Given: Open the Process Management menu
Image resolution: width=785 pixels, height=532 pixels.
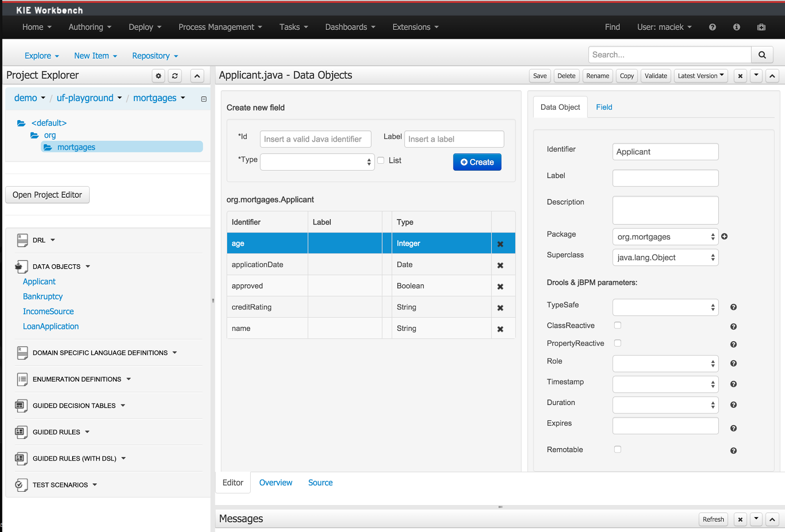Looking at the screenshot, I should click(x=220, y=27).
